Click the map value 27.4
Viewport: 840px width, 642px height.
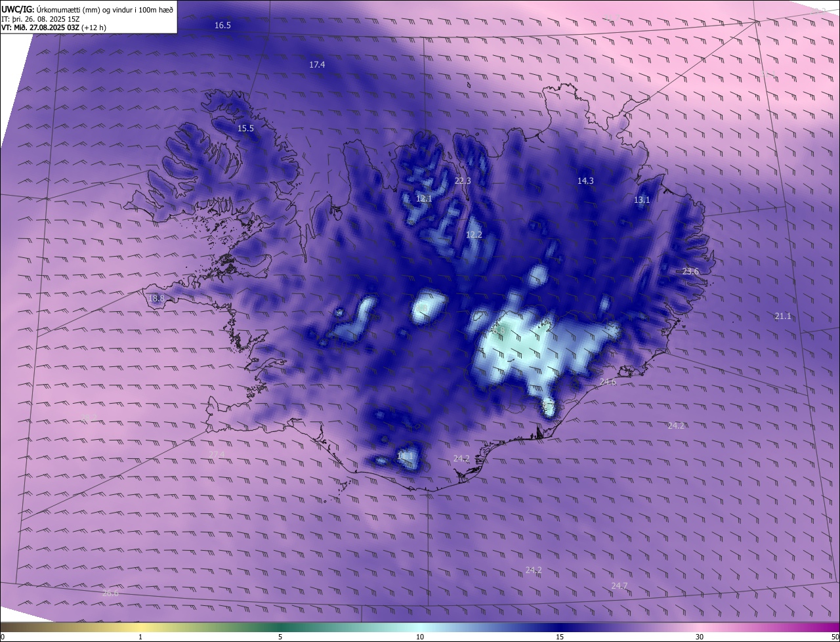[x=217, y=455]
